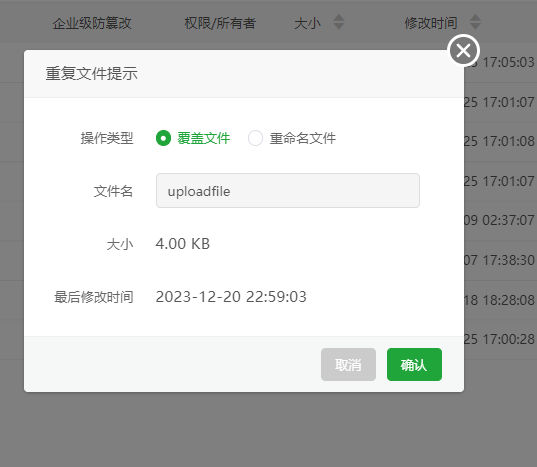Click the 重复文件提示 dialog title
The width and height of the screenshot is (537, 467).
[91, 74]
